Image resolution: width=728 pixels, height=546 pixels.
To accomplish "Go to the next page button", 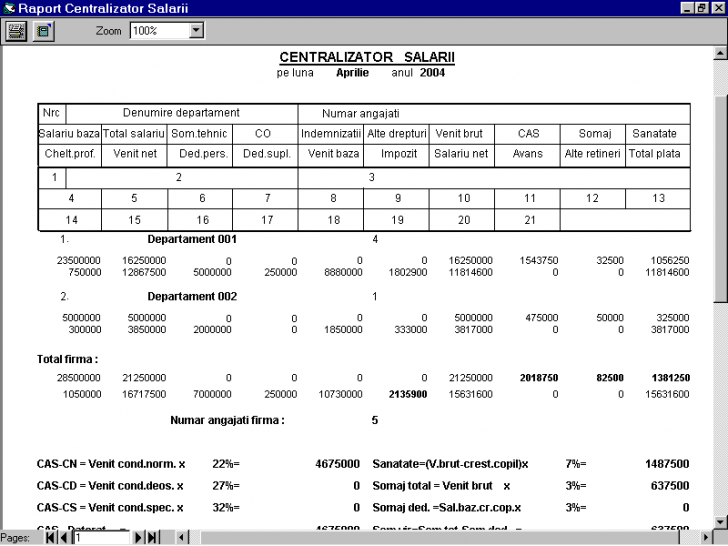I will [x=138, y=538].
